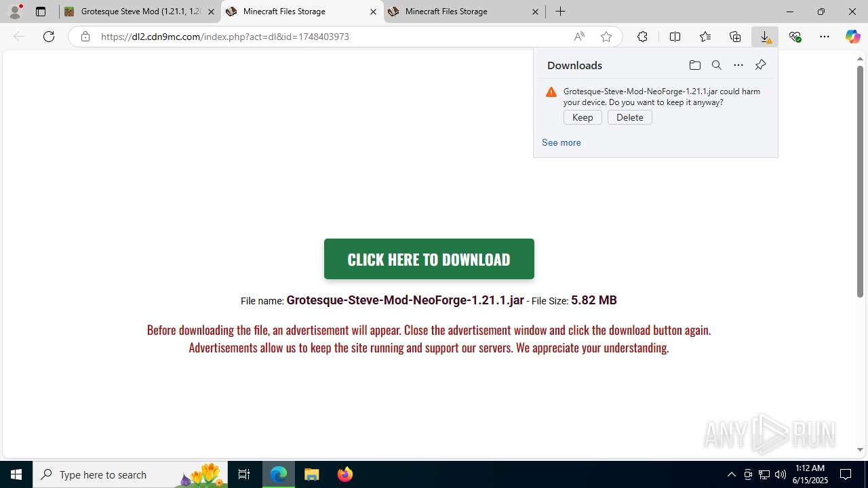Open Settings and more menu
This screenshot has height=488, width=868.
[x=825, y=37]
